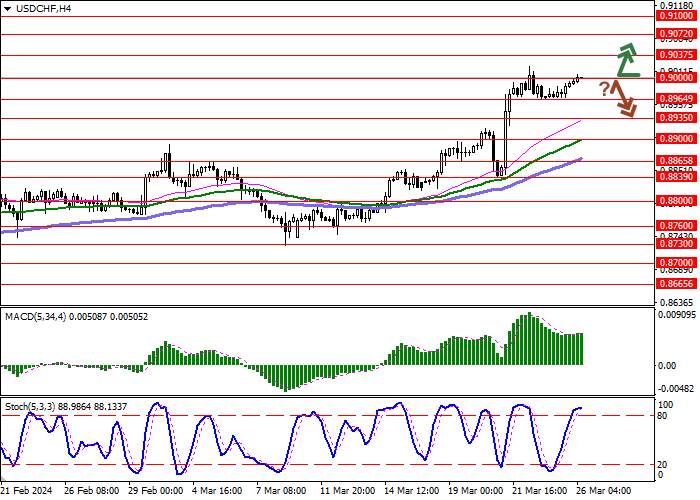This screenshot has width=700, height=500.
Task: Select the 0.86656 price level label
Action: (x=677, y=283)
